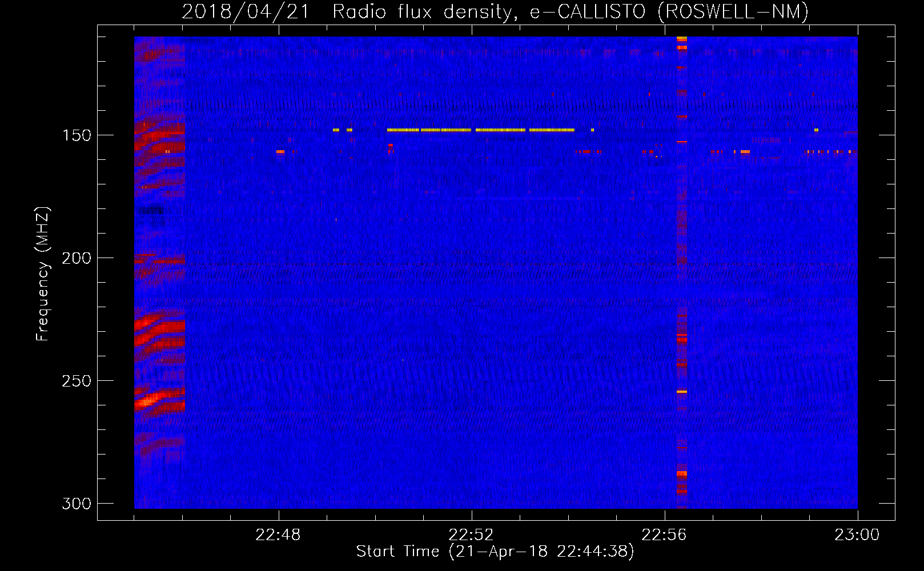Image resolution: width=924 pixels, height=571 pixels.
Task: Click the 300 frequency tick label
Action: 77,504
